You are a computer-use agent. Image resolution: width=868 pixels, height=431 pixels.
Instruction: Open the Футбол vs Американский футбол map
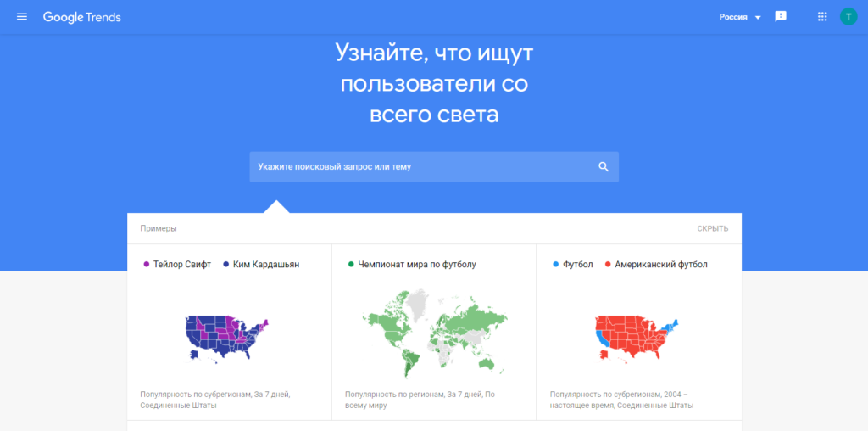[636, 340]
